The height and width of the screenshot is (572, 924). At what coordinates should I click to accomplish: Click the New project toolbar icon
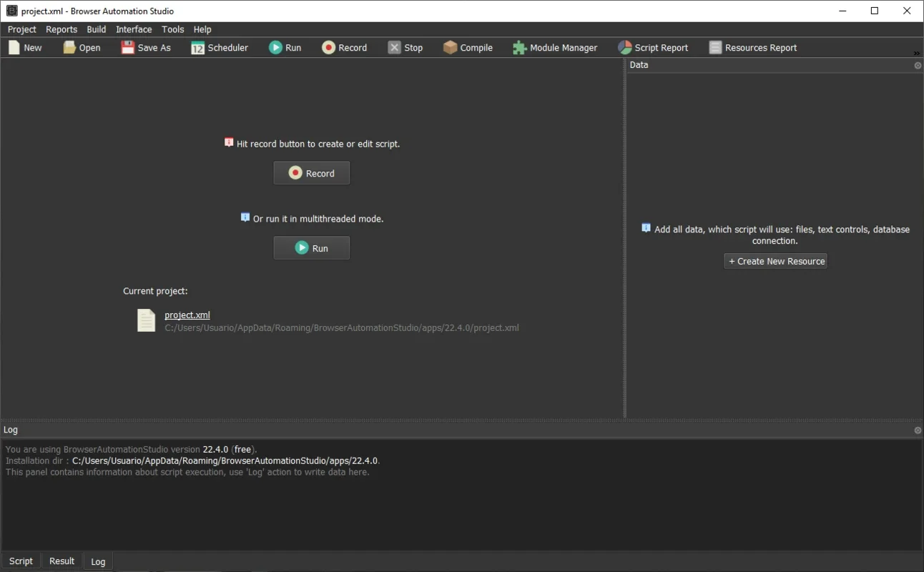click(14, 48)
